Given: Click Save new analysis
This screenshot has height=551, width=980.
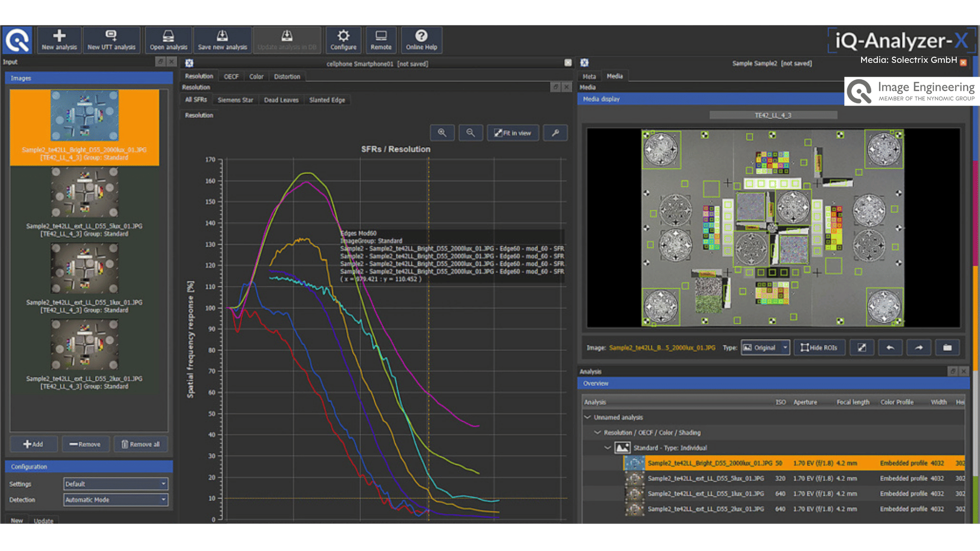Looking at the screenshot, I should tap(222, 40).
